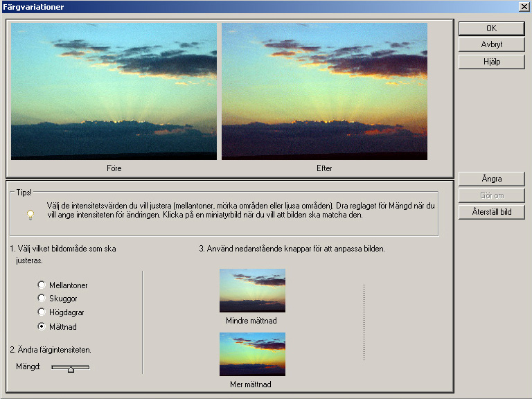Click the Efter preview image
The width and height of the screenshot is (532, 399).
(x=324, y=91)
